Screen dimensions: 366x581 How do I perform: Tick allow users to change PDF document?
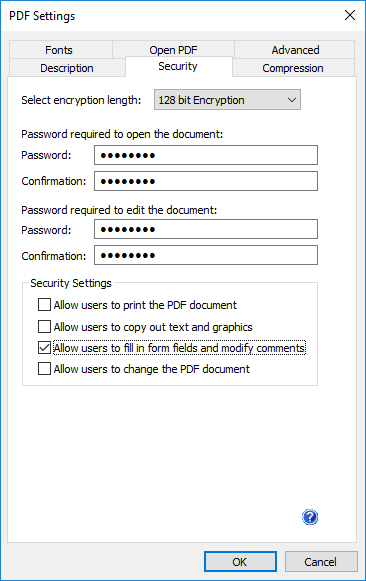44,369
